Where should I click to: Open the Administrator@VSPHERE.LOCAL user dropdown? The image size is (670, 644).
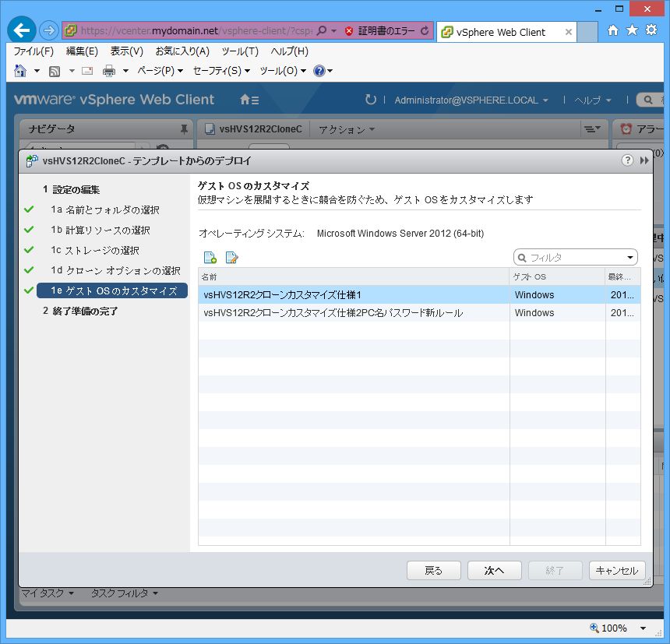pyautogui.click(x=471, y=100)
